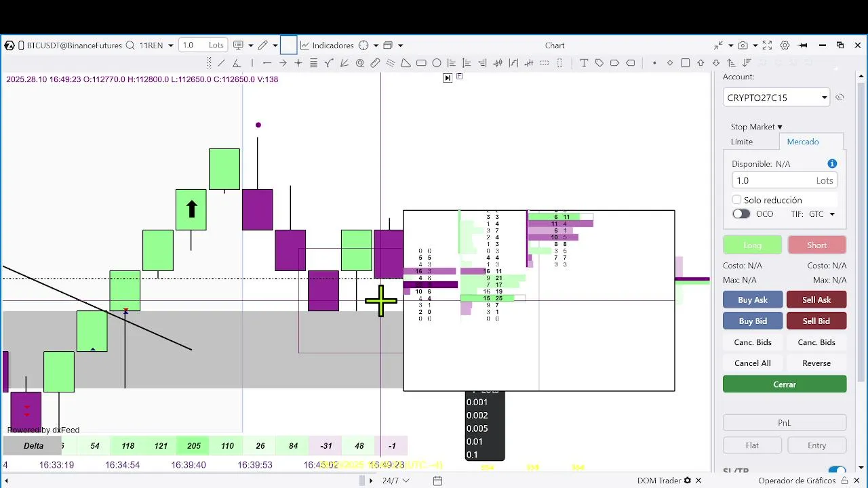Open the chart template monitor icon
The height and width of the screenshot is (488, 868).
(x=238, y=45)
